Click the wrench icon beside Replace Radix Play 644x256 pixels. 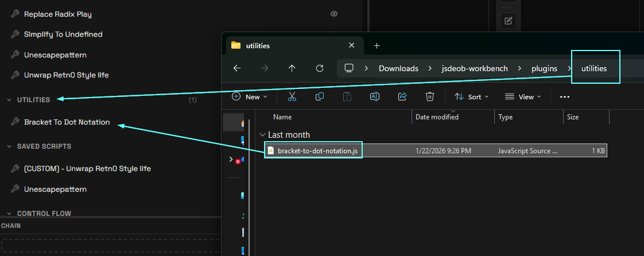(x=15, y=14)
